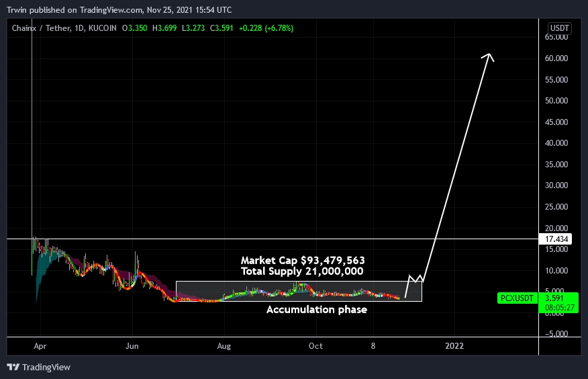
Task: Click the Jun label on time axis
Action: click(x=132, y=346)
